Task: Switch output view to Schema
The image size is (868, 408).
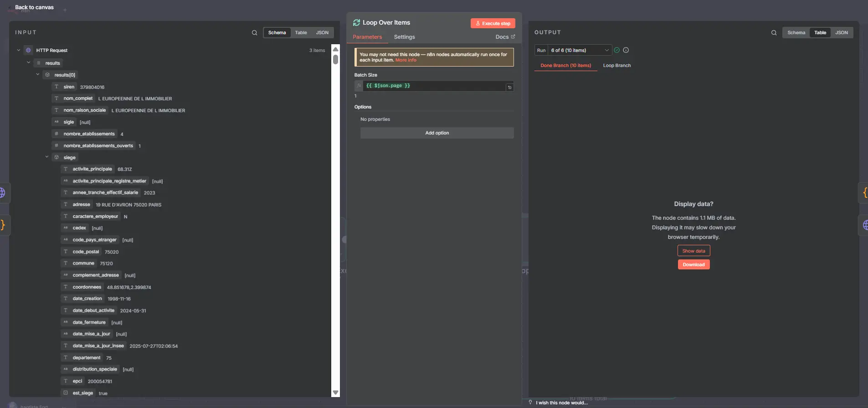Action: [796, 33]
